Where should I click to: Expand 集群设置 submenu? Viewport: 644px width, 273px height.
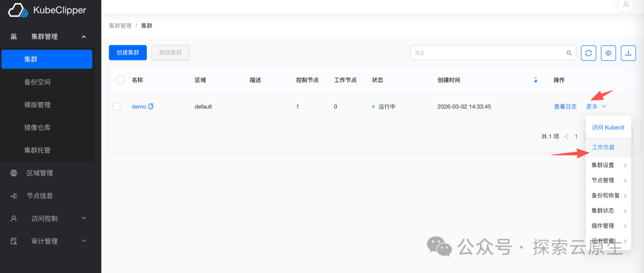click(x=608, y=165)
